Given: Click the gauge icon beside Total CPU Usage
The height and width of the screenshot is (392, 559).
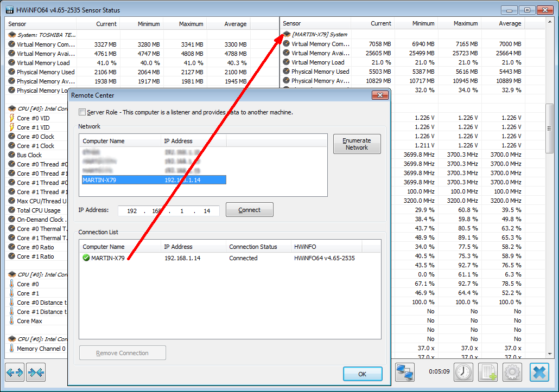Looking at the screenshot, I should coord(12,210).
